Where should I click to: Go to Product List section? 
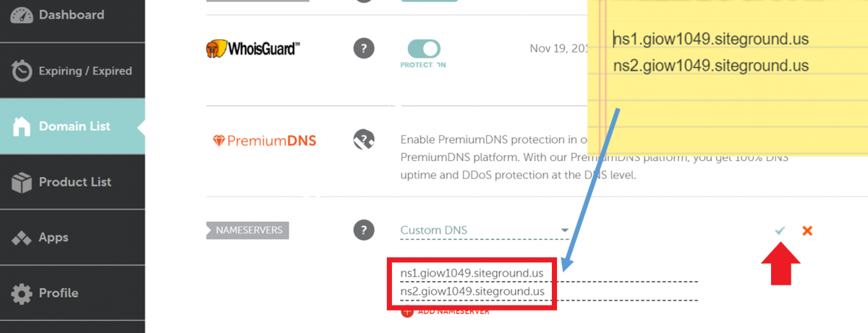75,182
